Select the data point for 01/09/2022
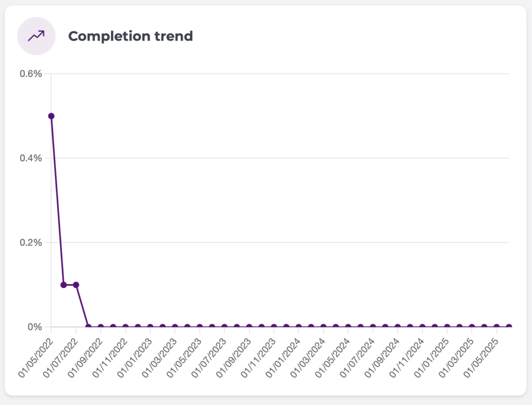This screenshot has height=405, width=532. (101, 327)
